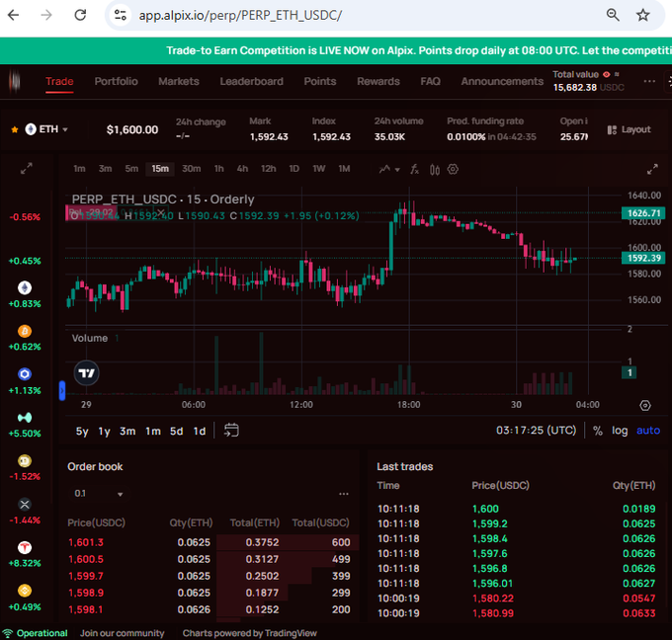Viewport: 672px width, 640px height.
Task: Open chart settings gear in toolbar
Action: [453, 169]
